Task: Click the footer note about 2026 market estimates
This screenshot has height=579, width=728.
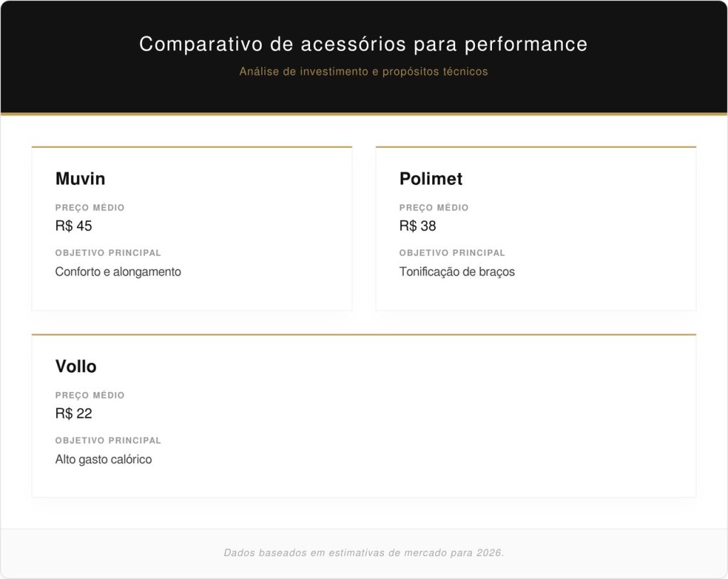Action: pyautogui.click(x=363, y=553)
